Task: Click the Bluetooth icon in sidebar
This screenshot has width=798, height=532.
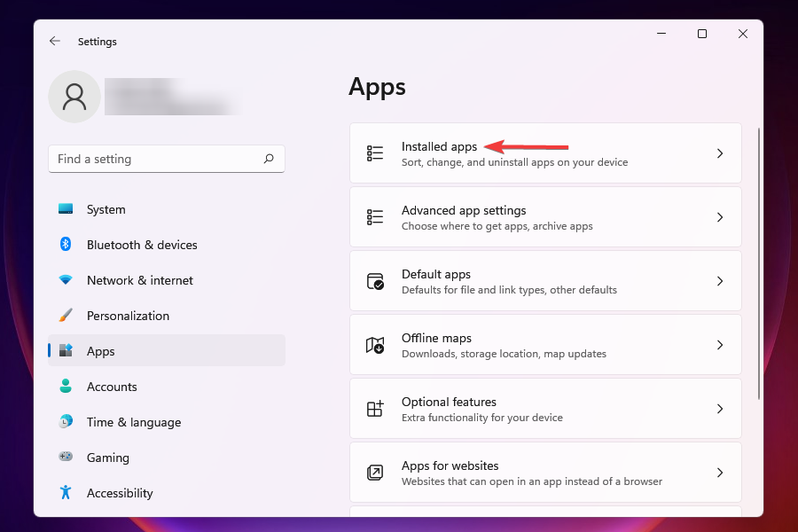Action: 66,245
